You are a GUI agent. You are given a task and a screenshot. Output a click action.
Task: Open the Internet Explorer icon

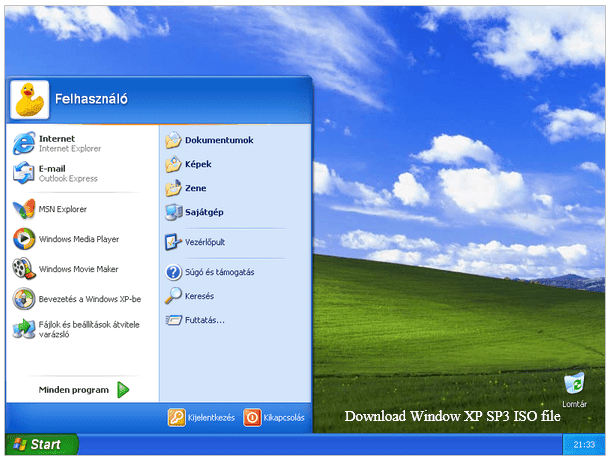coord(24,143)
